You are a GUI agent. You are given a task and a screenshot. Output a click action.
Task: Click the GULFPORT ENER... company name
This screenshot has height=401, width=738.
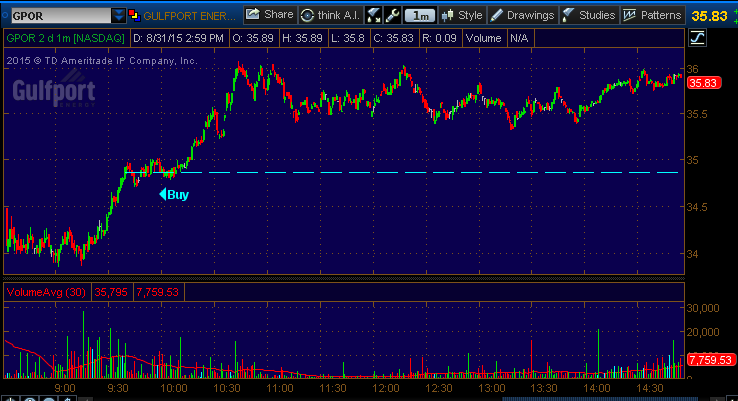(x=189, y=16)
